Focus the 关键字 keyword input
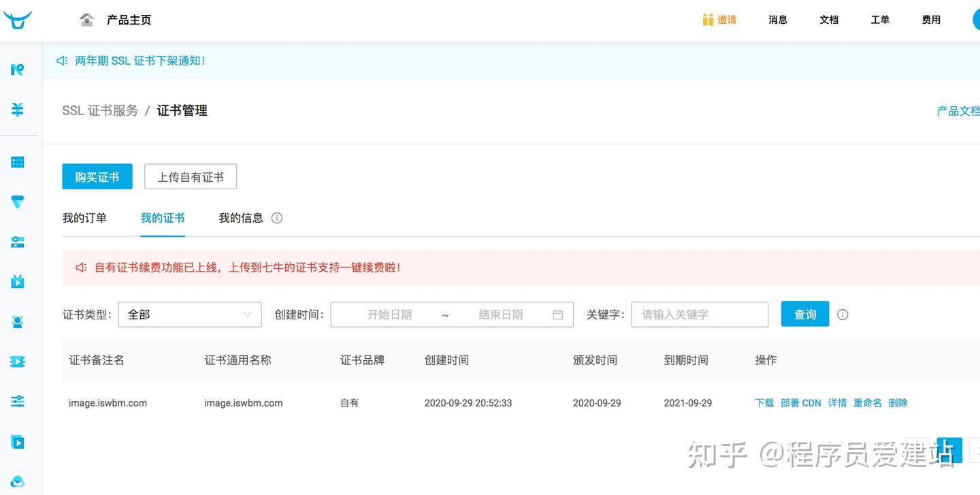 click(x=700, y=315)
